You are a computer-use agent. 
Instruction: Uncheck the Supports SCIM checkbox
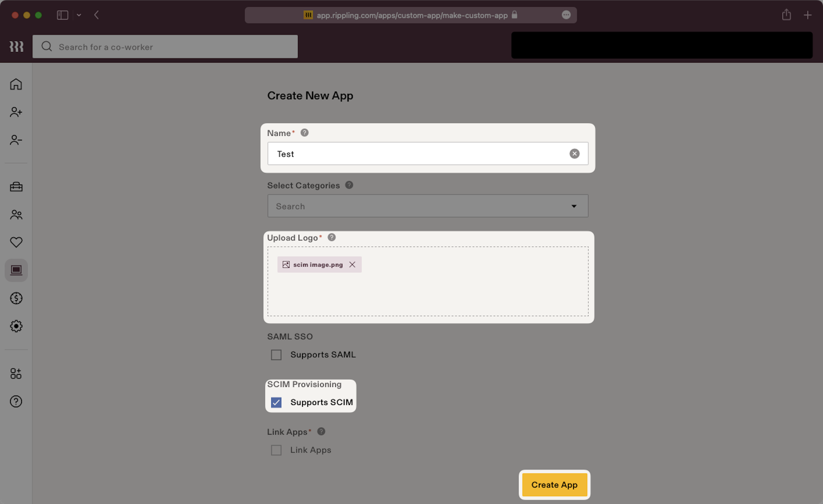point(276,402)
